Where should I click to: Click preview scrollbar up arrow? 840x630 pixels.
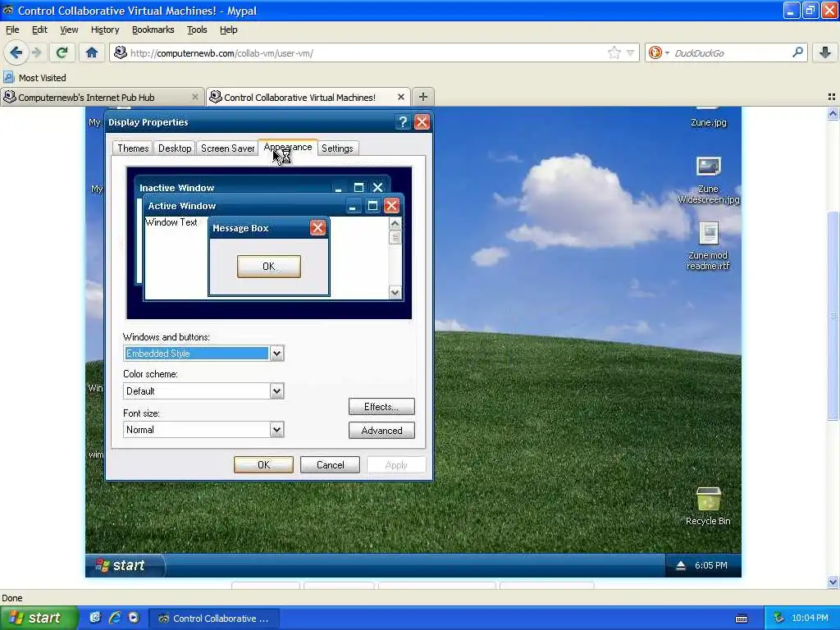(x=395, y=223)
